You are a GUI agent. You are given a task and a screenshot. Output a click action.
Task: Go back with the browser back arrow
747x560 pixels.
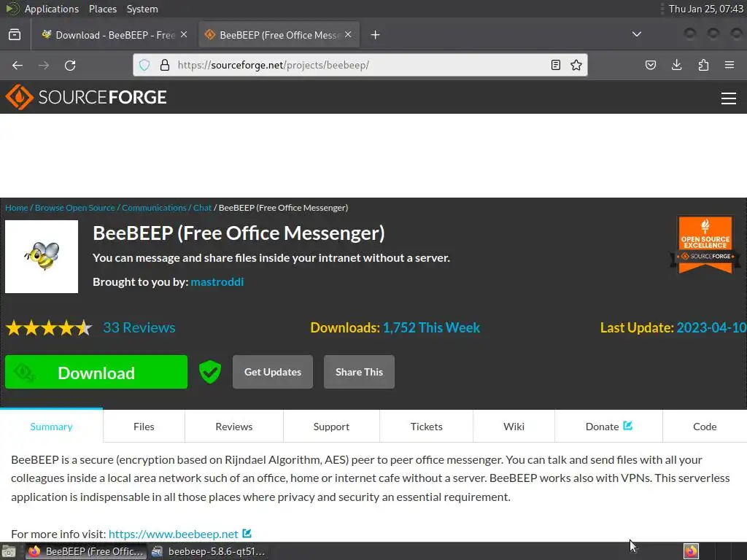click(18, 65)
